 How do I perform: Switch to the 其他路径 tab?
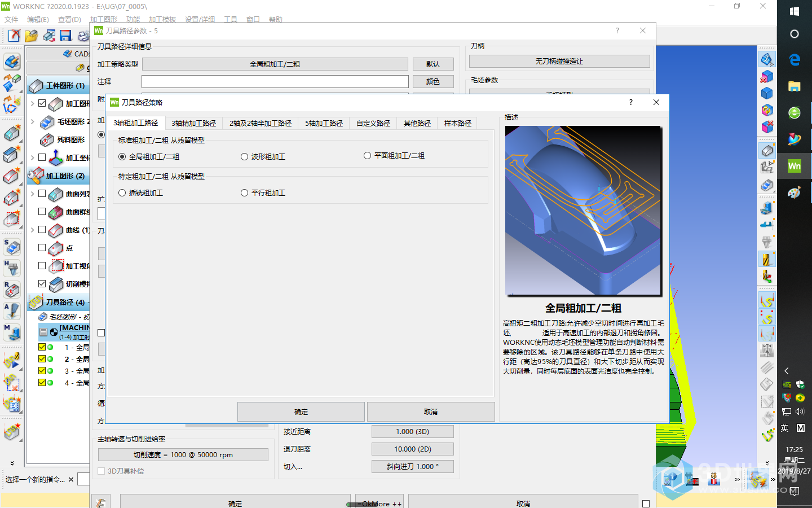[417, 123]
